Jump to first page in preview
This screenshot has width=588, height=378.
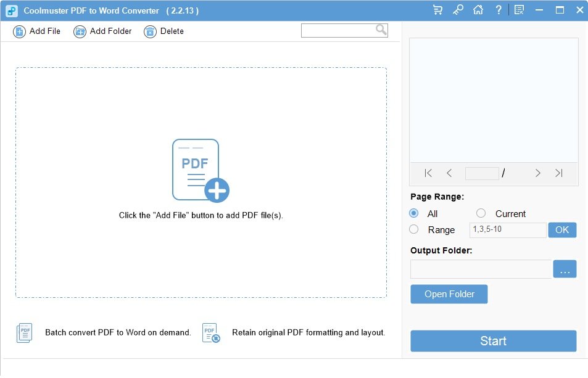point(429,173)
